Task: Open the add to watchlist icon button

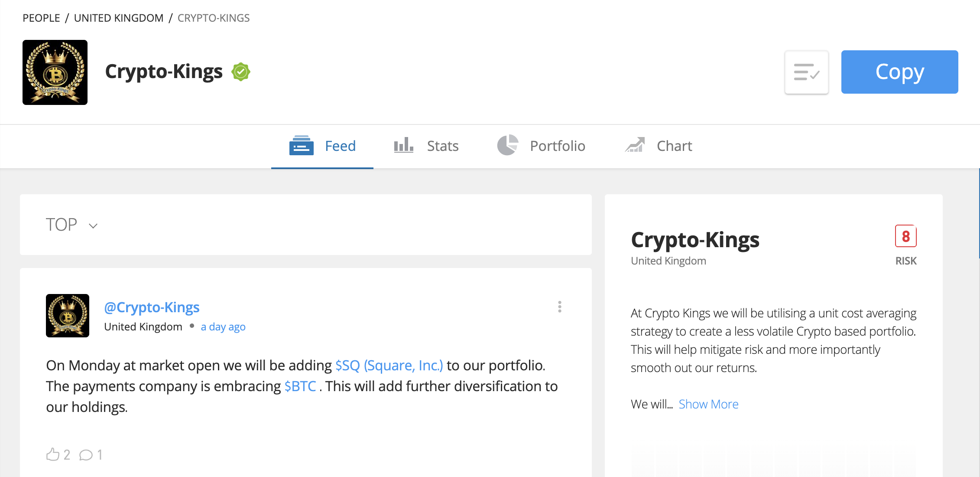Action: 807,72
